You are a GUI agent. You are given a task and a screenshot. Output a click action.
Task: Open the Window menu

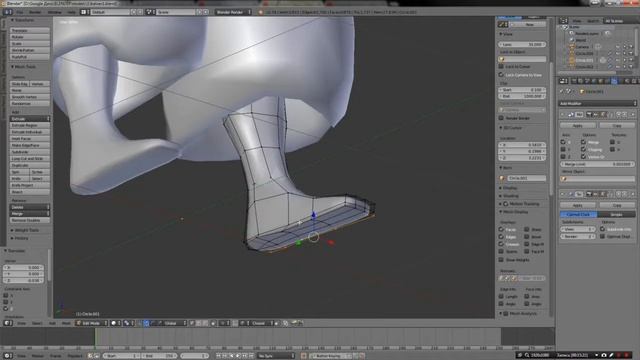pyautogui.click(x=54, y=12)
